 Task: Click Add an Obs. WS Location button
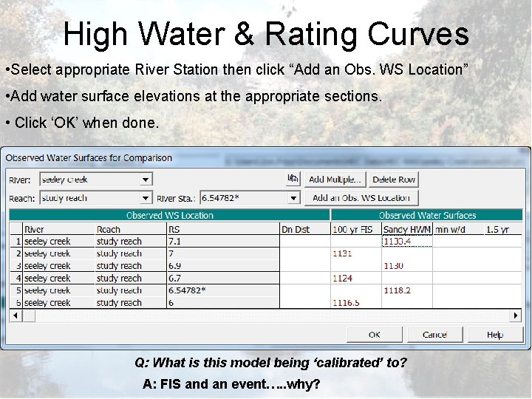tap(361, 198)
